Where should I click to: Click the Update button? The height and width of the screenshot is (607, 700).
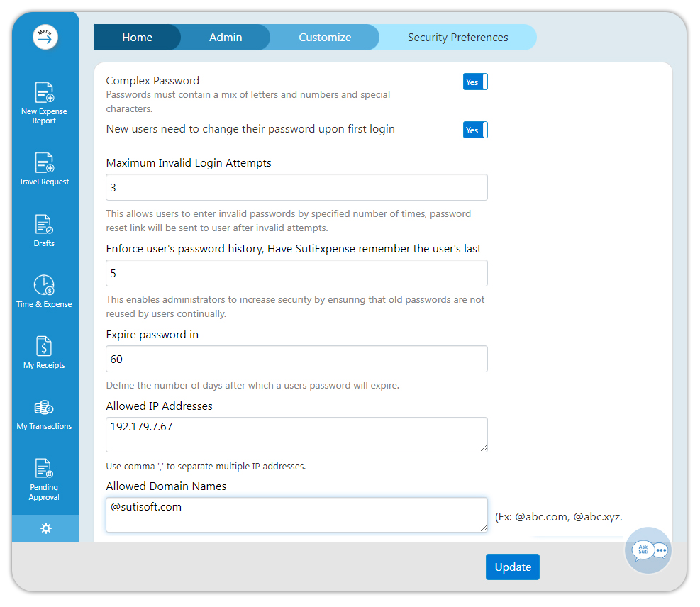click(513, 567)
